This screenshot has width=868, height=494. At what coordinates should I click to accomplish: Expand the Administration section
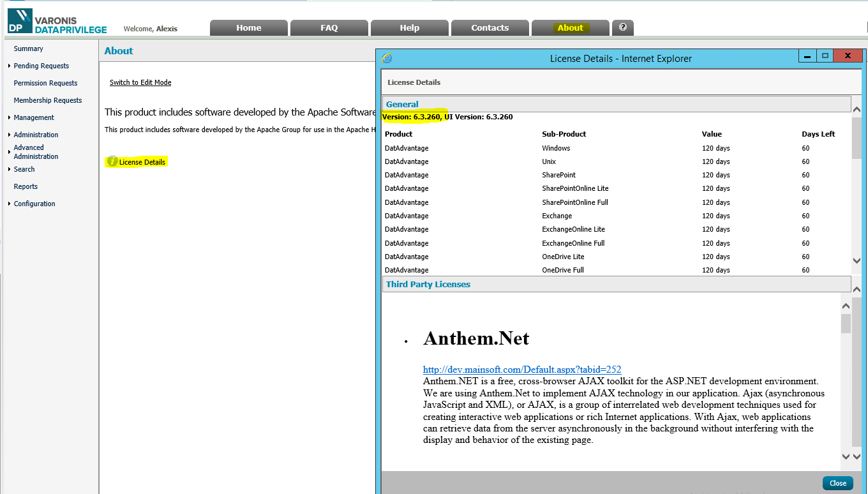pyautogui.click(x=34, y=135)
